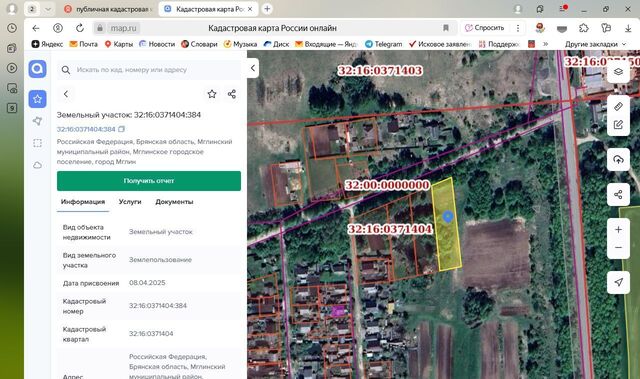Select the ruler measurement tool on map
This screenshot has height=379, width=640.
(x=618, y=106)
